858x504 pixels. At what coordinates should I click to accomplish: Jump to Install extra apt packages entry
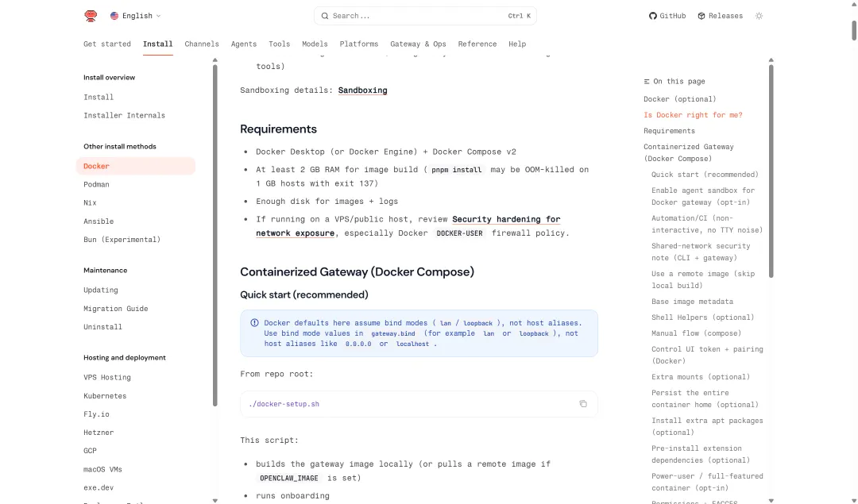tap(707, 426)
